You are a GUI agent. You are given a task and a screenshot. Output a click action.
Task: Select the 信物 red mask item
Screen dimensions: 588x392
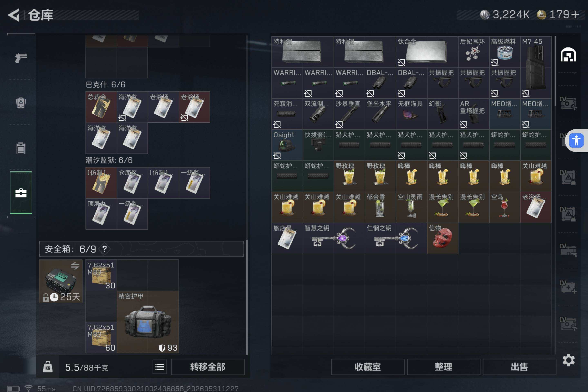pos(442,238)
